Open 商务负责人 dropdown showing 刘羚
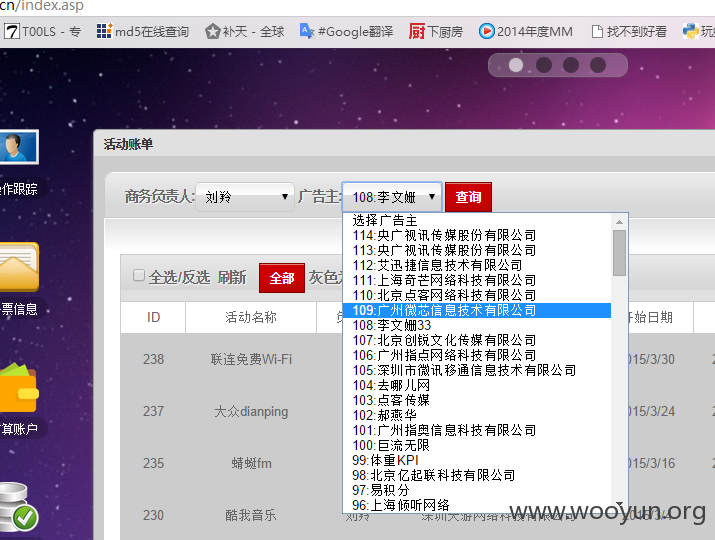The width and height of the screenshot is (715, 540). coord(244,197)
